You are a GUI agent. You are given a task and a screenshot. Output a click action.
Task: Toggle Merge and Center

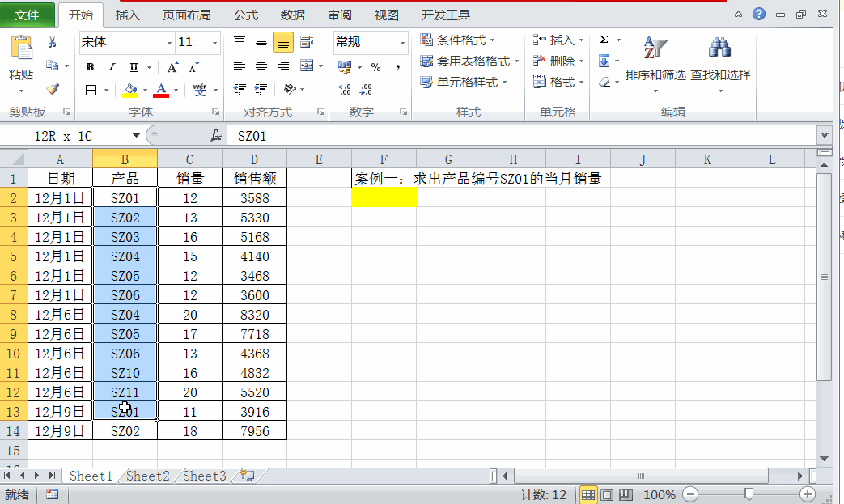[307, 66]
